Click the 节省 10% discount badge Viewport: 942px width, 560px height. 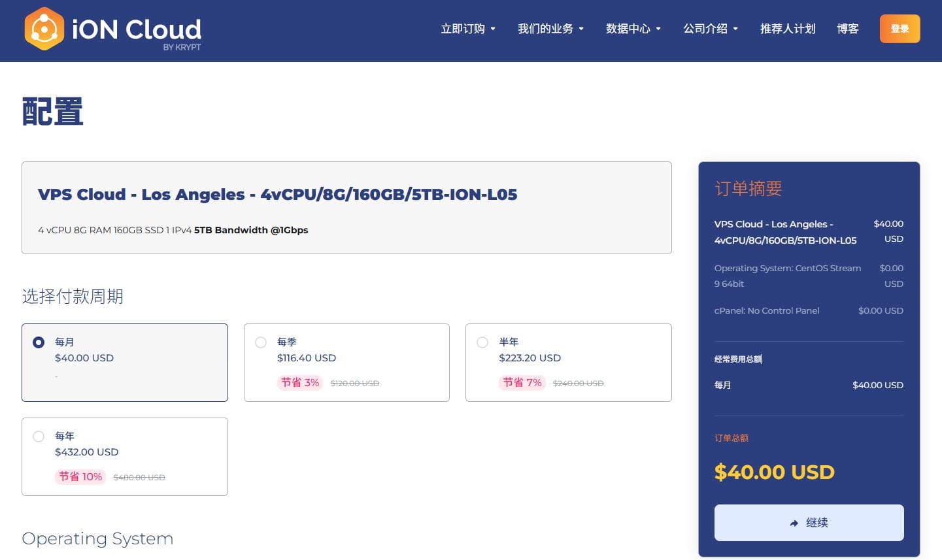(80, 476)
